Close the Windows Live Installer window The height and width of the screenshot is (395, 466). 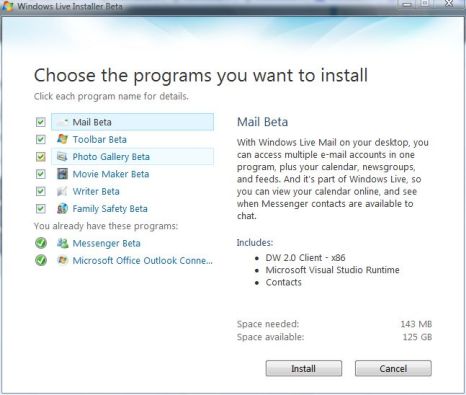tap(449, 4)
